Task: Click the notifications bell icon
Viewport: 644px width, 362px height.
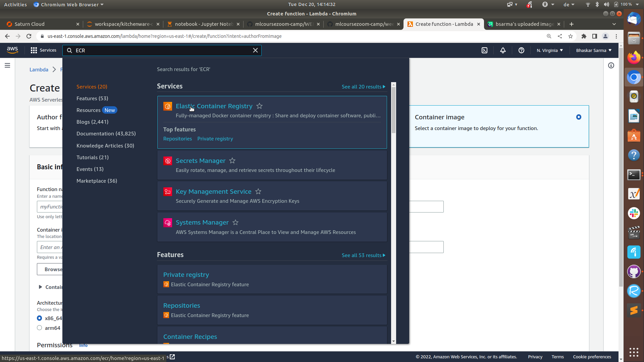Action: pyautogui.click(x=503, y=50)
